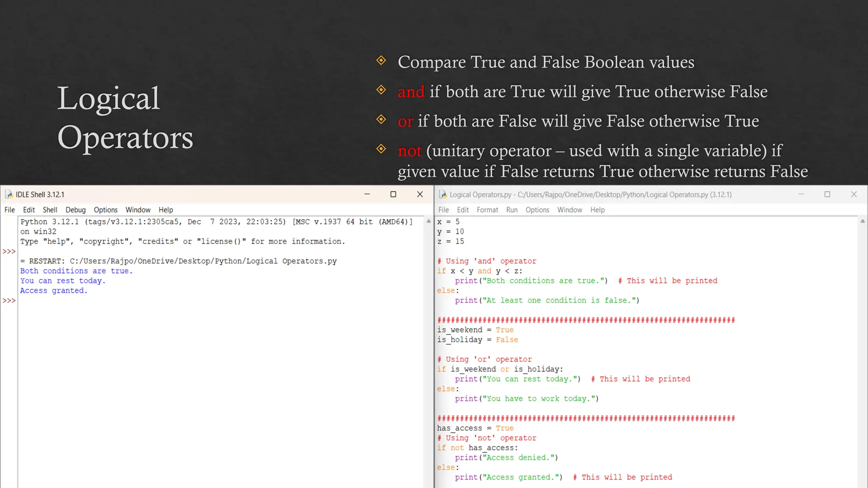Minimize the Logical Operators.py editor window

tap(801, 194)
